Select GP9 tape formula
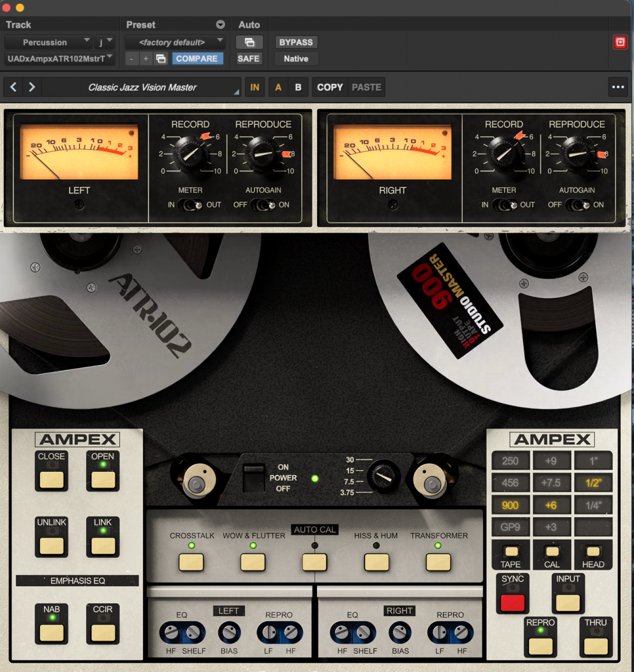 click(510, 527)
